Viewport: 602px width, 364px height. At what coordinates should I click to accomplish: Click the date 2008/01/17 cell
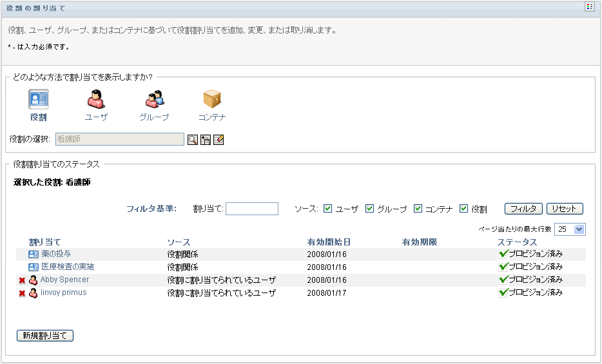[x=327, y=293]
